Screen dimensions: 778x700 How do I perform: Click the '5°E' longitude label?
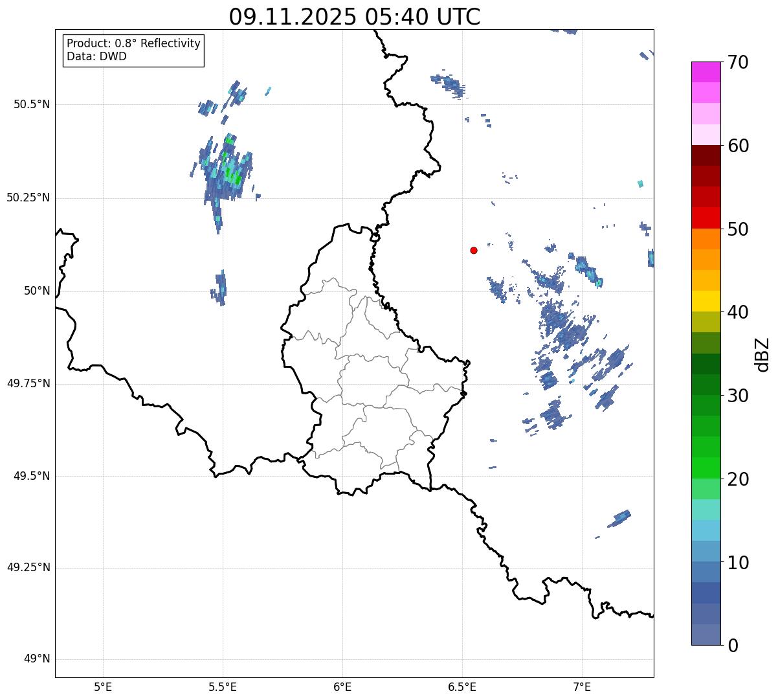coord(103,687)
